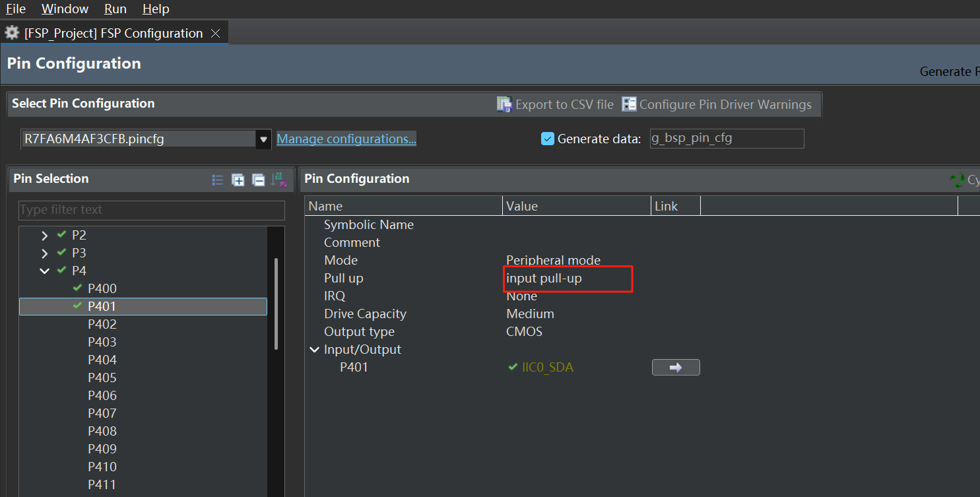Image resolution: width=980 pixels, height=497 pixels.
Task: Click the CMOS output type value
Action: point(524,331)
